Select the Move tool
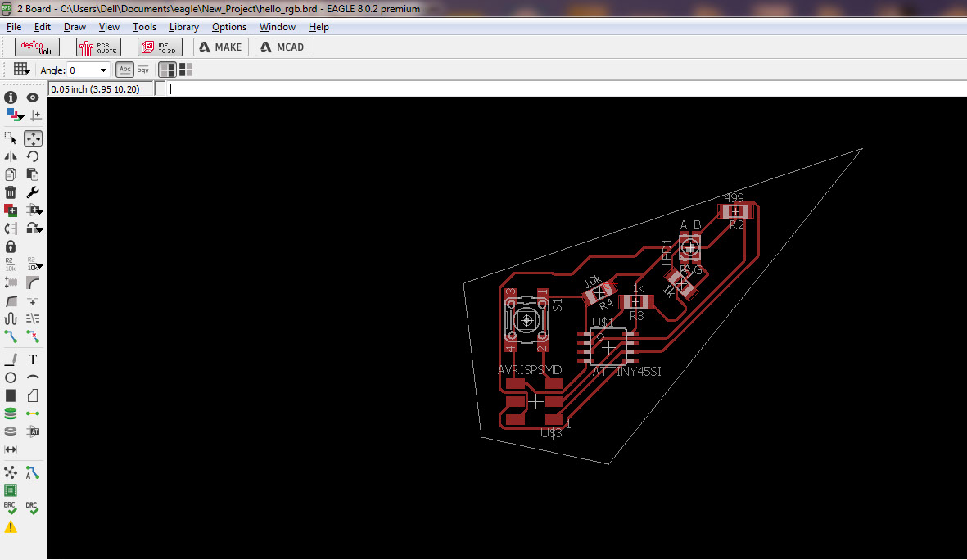 (33, 138)
